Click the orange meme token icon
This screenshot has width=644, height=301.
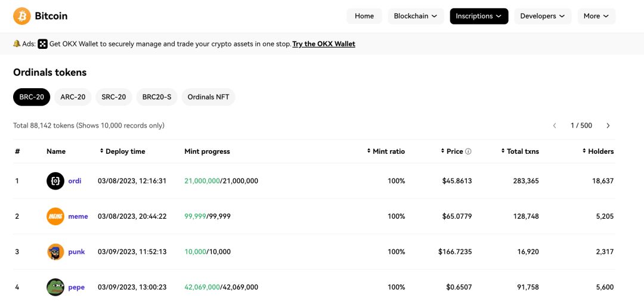[x=55, y=216]
